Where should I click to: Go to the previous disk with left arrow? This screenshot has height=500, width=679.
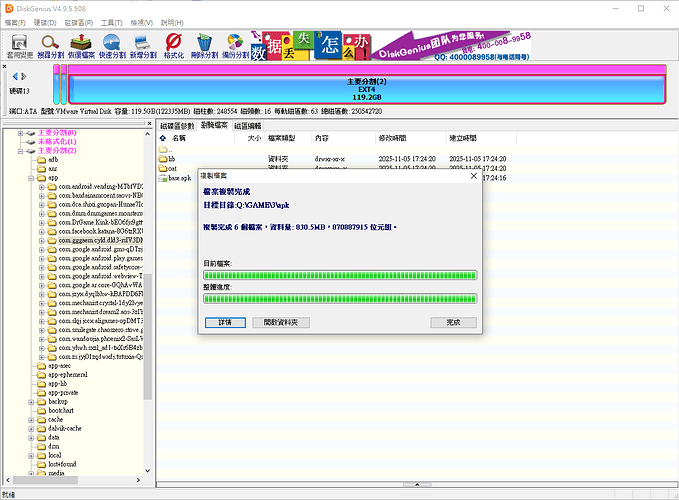[x=12, y=77]
